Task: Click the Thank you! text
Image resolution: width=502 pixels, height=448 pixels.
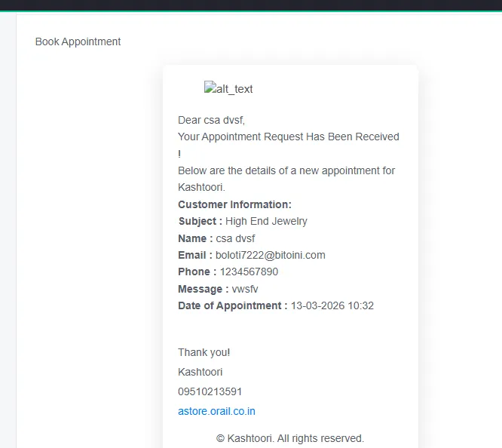Action: point(204,352)
